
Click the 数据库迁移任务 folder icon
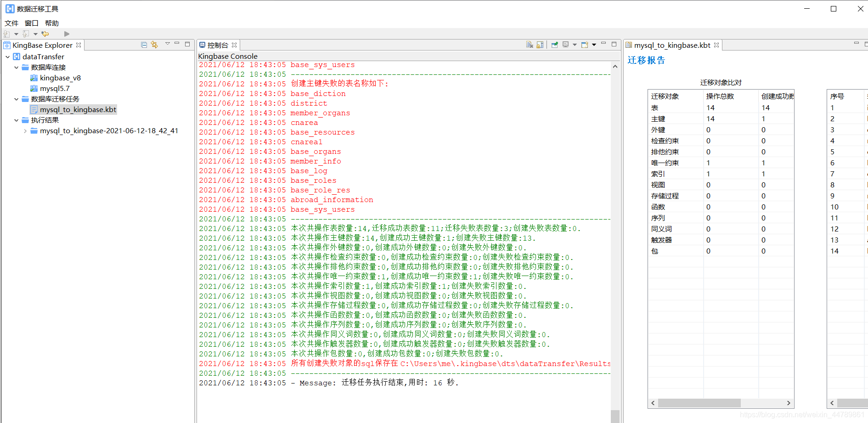pyautogui.click(x=25, y=99)
